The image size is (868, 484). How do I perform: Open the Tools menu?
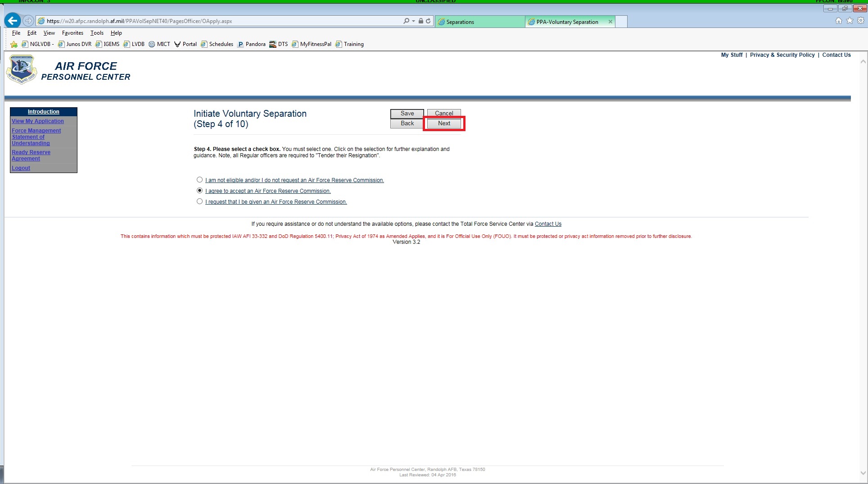pyautogui.click(x=97, y=33)
